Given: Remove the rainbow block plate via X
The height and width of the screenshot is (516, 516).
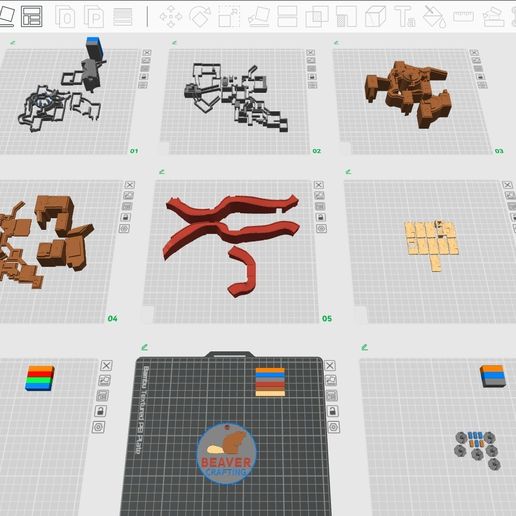Looking at the screenshot, I should [106, 365].
